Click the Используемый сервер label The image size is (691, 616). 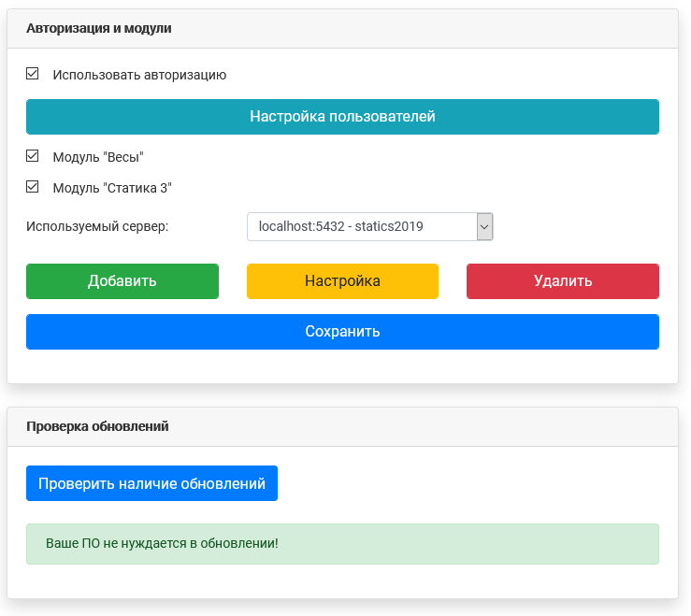click(97, 226)
